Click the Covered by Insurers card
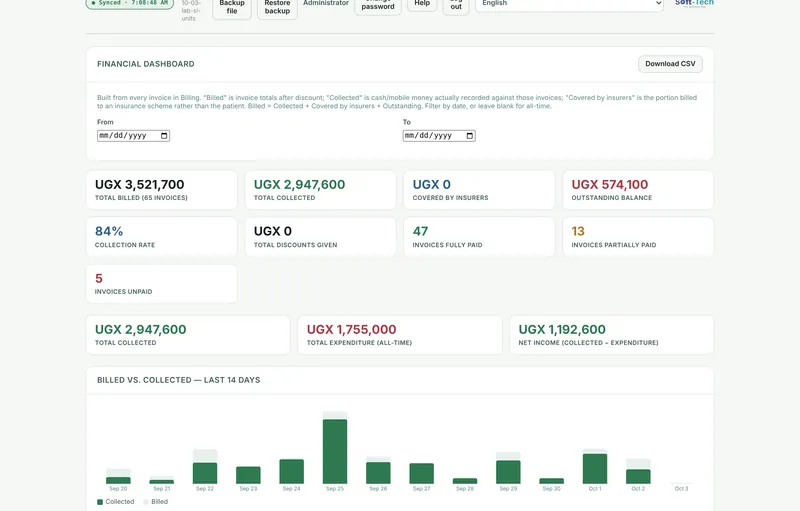800x511 pixels. 479,190
